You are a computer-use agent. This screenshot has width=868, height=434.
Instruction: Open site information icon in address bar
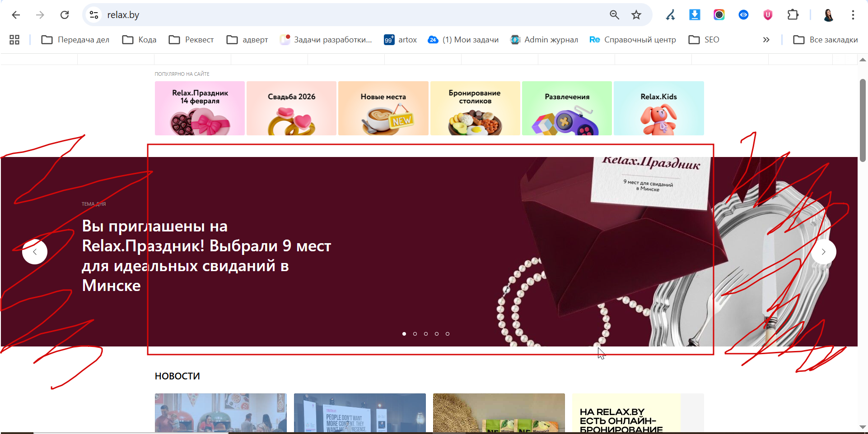(94, 15)
